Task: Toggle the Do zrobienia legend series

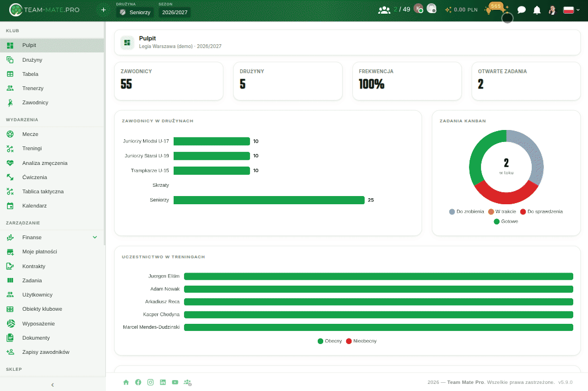Action: (466, 212)
